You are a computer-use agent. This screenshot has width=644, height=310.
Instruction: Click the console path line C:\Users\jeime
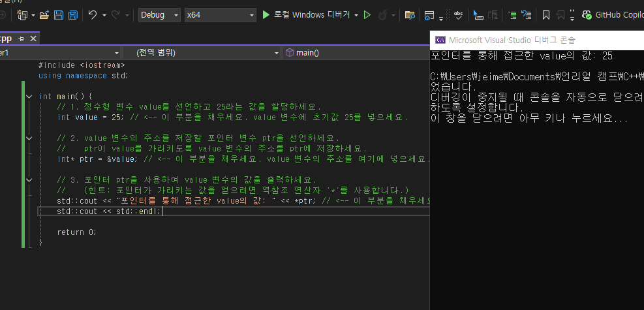(x=537, y=77)
